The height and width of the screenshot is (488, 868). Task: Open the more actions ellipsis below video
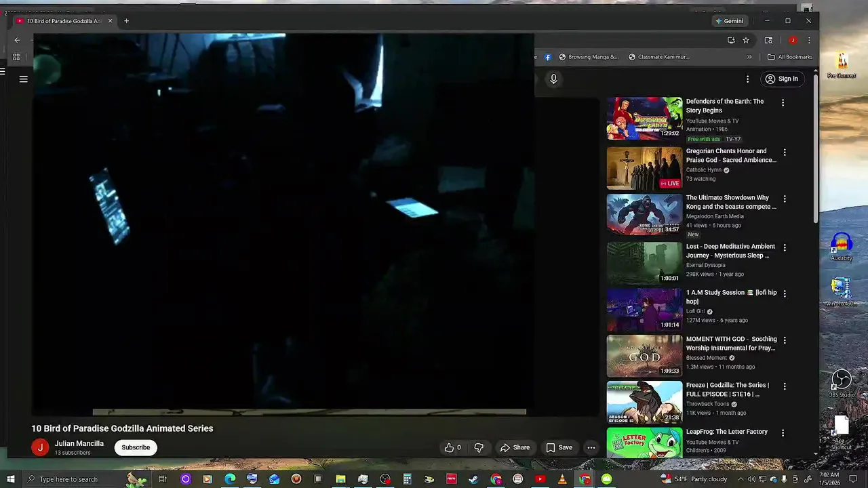(x=591, y=447)
